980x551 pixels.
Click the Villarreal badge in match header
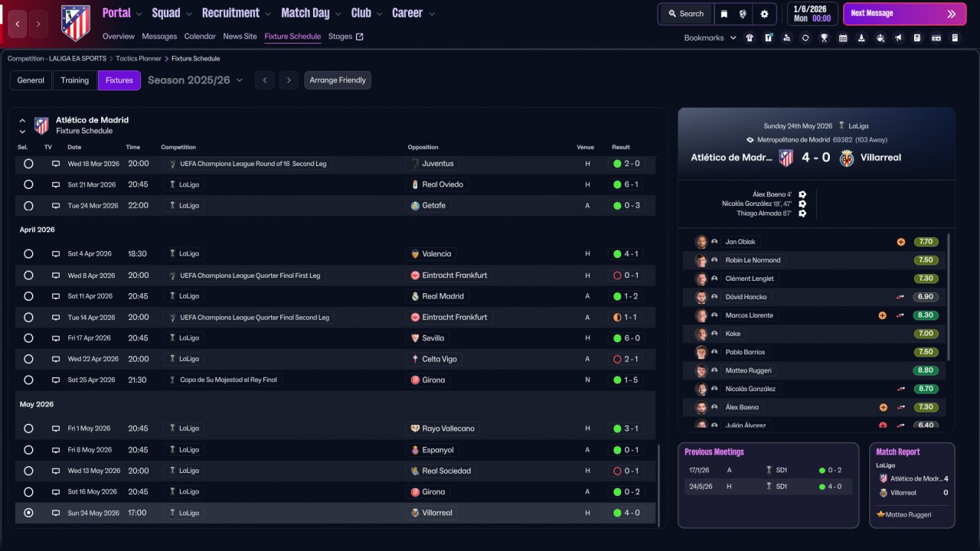[847, 158]
